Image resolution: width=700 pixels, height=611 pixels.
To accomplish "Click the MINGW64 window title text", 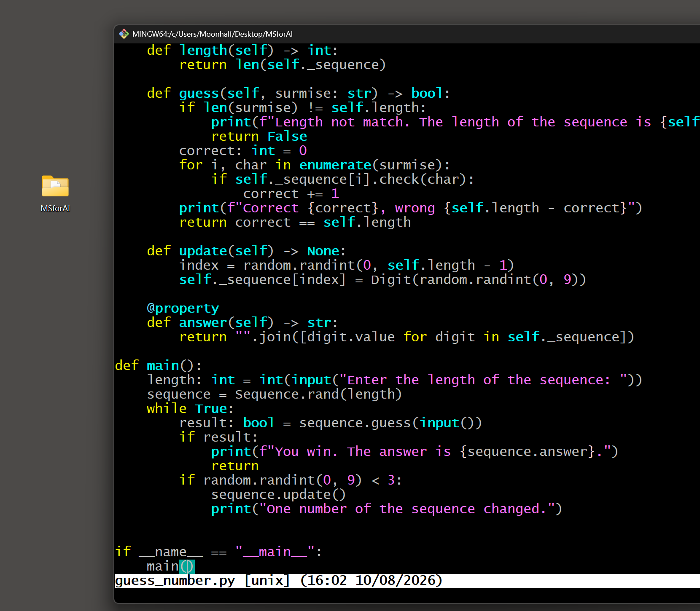I will click(212, 34).
